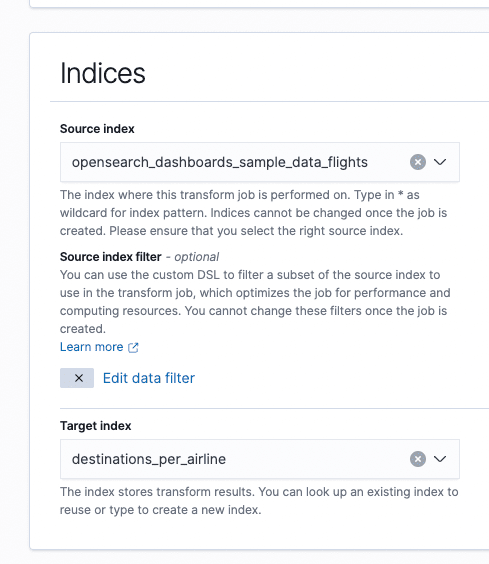Click the Source index filter label
Image resolution: width=489 pixels, height=564 pixels.
[110, 257]
